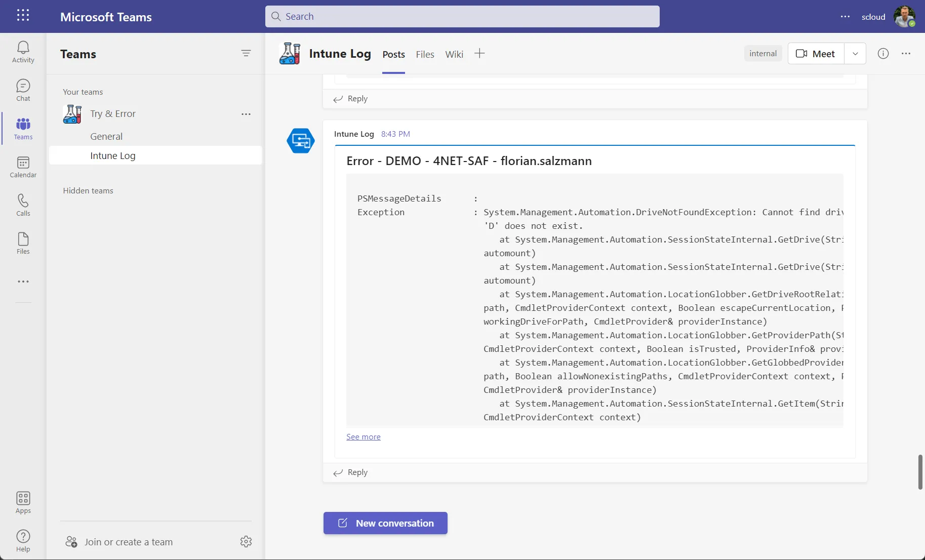Screen dimensions: 925x560
Task: Show more apps ellipsis in left rail
Action: (x=23, y=282)
